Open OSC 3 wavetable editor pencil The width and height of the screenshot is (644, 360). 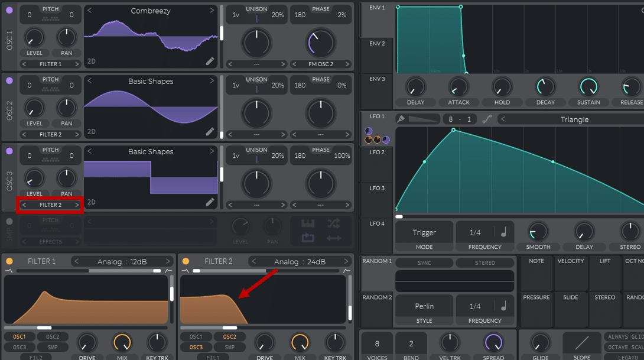click(x=210, y=202)
